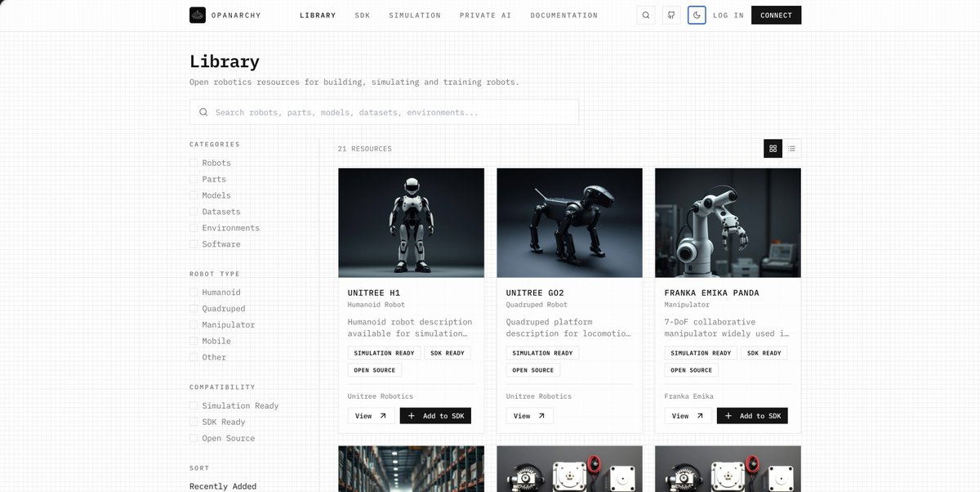Click the Franka Emika Panda card title
This screenshot has width=980, height=492.
(x=712, y=293)
